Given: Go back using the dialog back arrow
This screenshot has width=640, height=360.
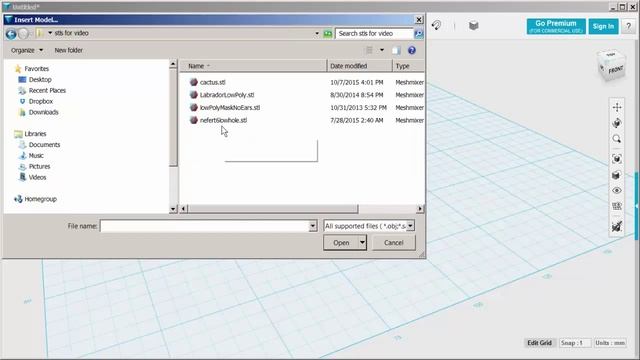Looking at the screenshot, I should [x=11, y=33].
